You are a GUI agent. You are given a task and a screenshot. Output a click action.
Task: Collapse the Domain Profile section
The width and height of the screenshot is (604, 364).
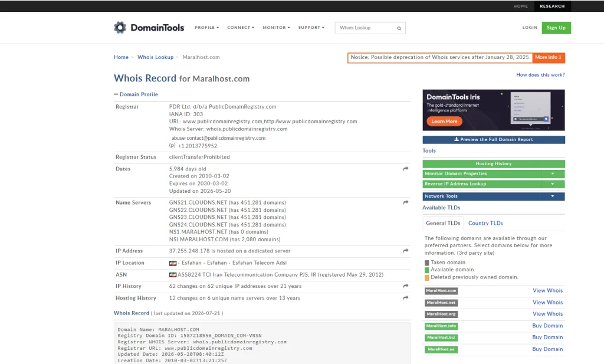coord(136,94)
